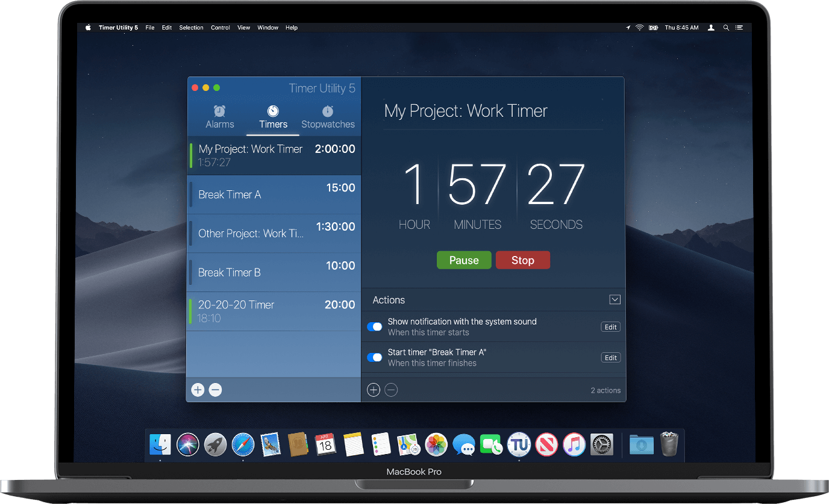The height and width of the screenshot is (504, 829).
Task: Open the Window menu
Action: tap(268, 28)
